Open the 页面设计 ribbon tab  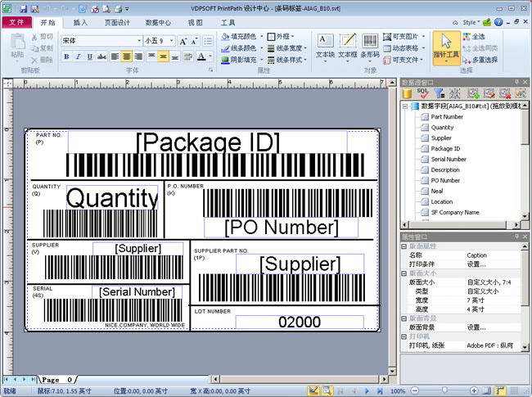tap(117, 23)
